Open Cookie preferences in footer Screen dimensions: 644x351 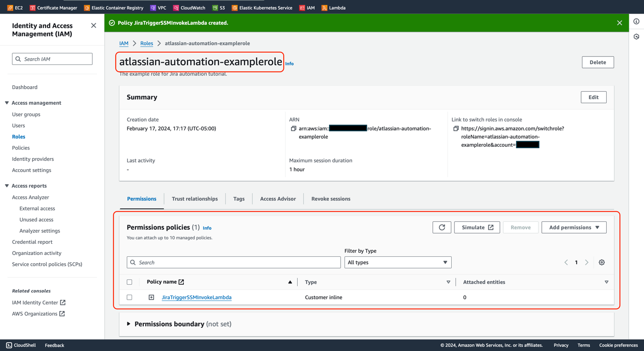(618, 345)
